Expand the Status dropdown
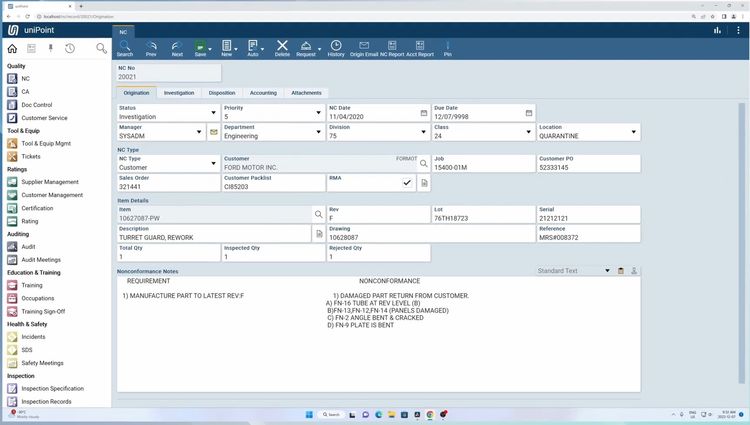The width and height of the screenshot is (750, 425). (213, 113)
